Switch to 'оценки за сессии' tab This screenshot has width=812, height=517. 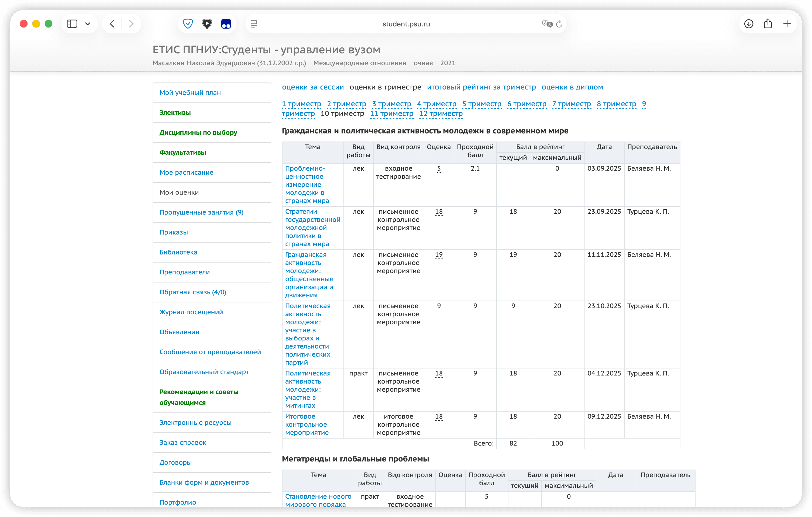click(x=313, y=87)
